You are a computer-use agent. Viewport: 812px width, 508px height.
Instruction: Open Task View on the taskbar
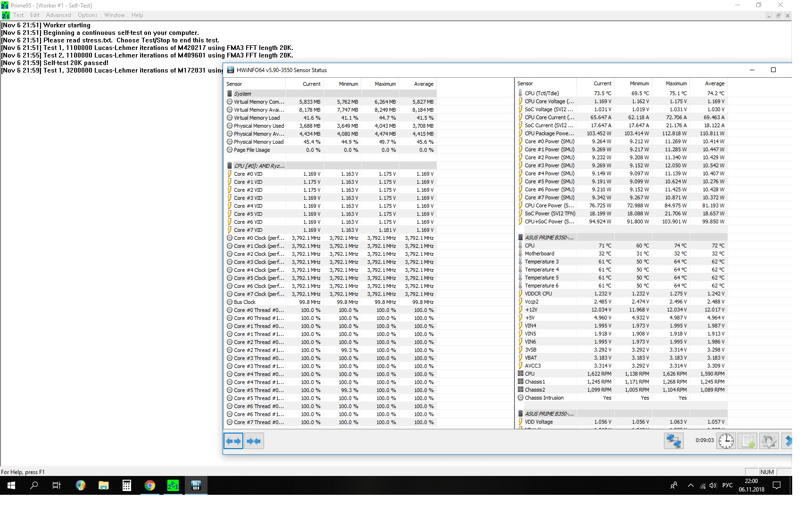[x=57, y=485]
